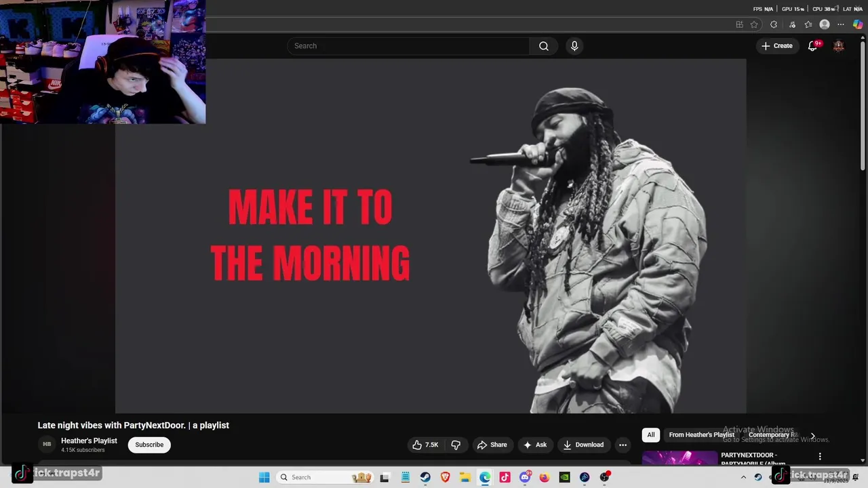868x488 pixels.
Task: Click Steam icon in system tray
Action: (x=758, y=477)
